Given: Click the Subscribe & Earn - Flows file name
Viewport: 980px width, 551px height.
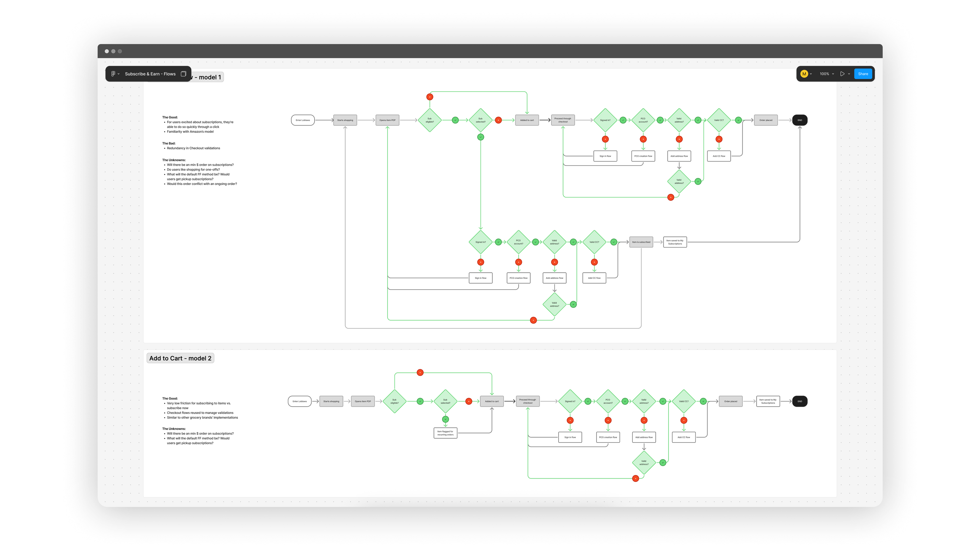Looking at the screenshot, I should click(150, 74).
